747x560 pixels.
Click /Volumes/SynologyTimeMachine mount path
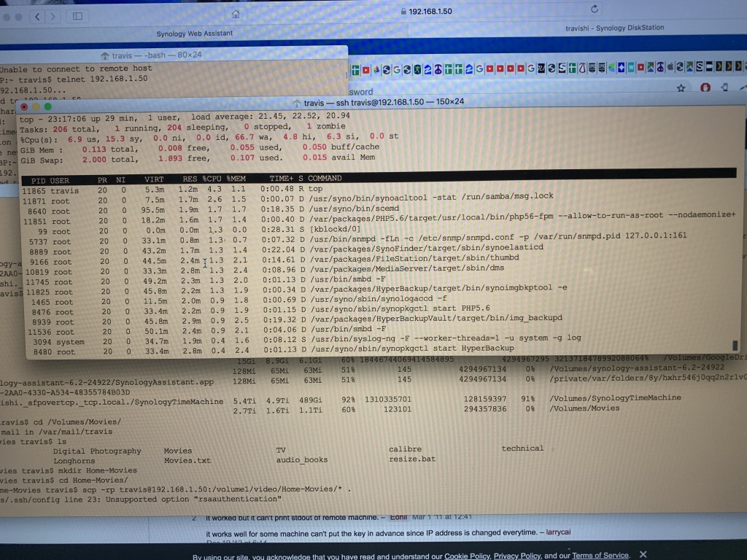[x=615, y=397]
